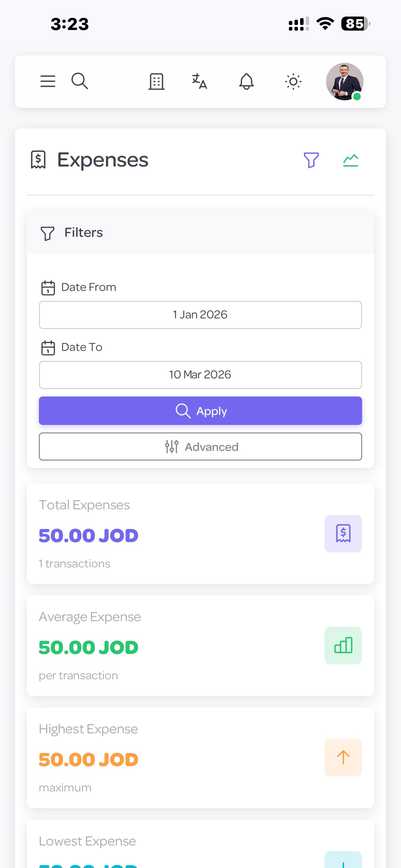Toggle light/dark theme sun icon
The height and width of the screenshot is (868, 401).
point(293,82)
